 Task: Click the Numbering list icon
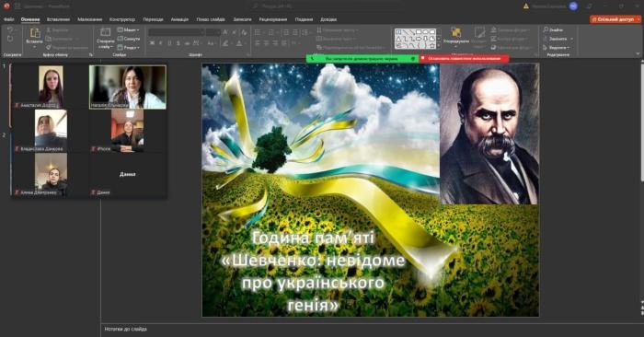pos(271,32)
